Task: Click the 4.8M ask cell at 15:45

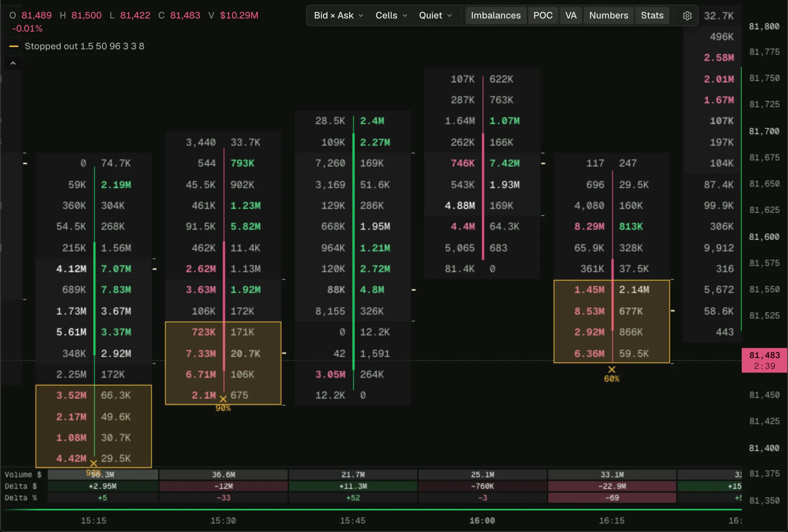Action: click(372, 290)
